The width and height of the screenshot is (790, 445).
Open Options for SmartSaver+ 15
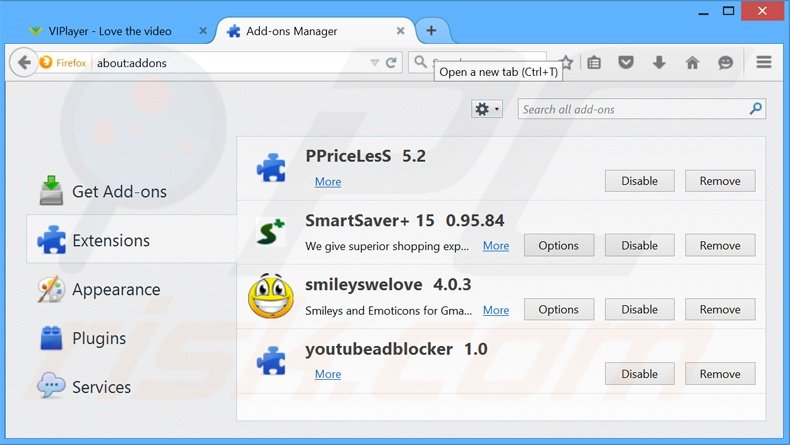559,245
